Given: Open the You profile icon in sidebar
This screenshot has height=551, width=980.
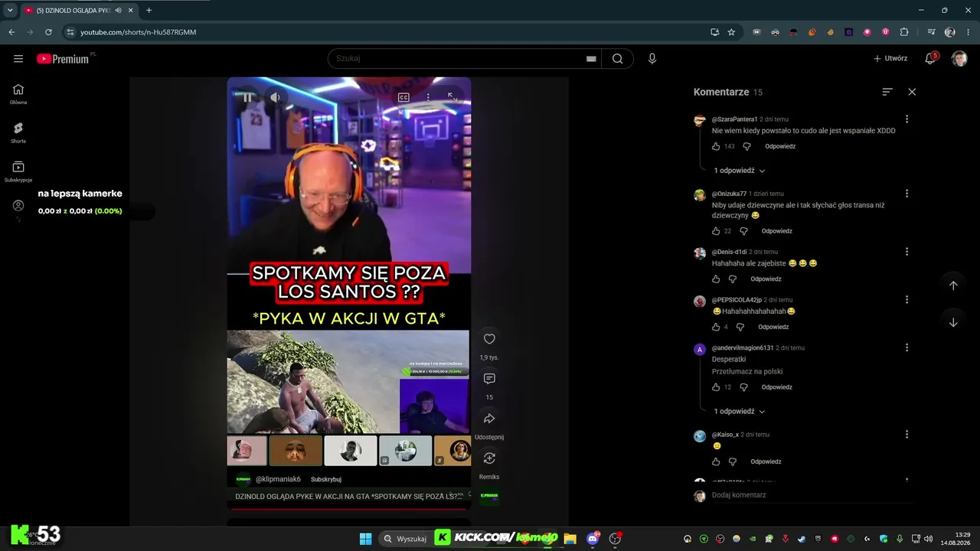Looking at the screenshot, I should [18, 206].
